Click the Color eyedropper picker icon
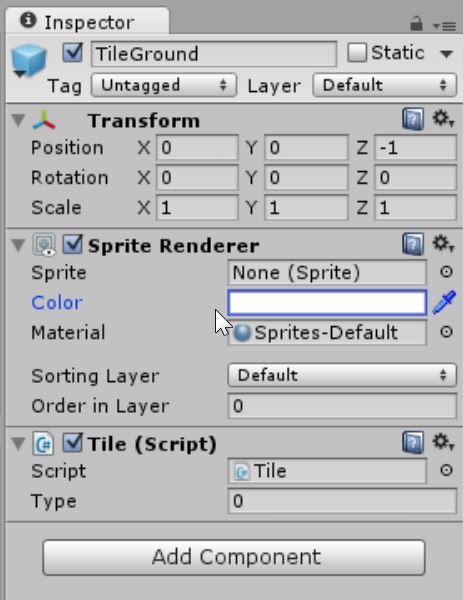The height and width of the screenshot is (600, 463). click(x=444, y=302)
